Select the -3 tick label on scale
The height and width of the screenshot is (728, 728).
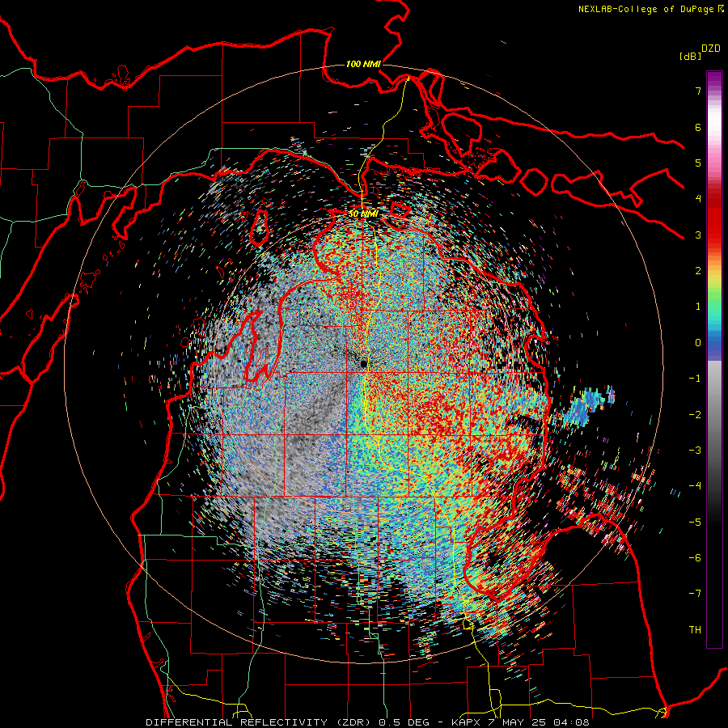pyautogui.click(x=695, y=451)
